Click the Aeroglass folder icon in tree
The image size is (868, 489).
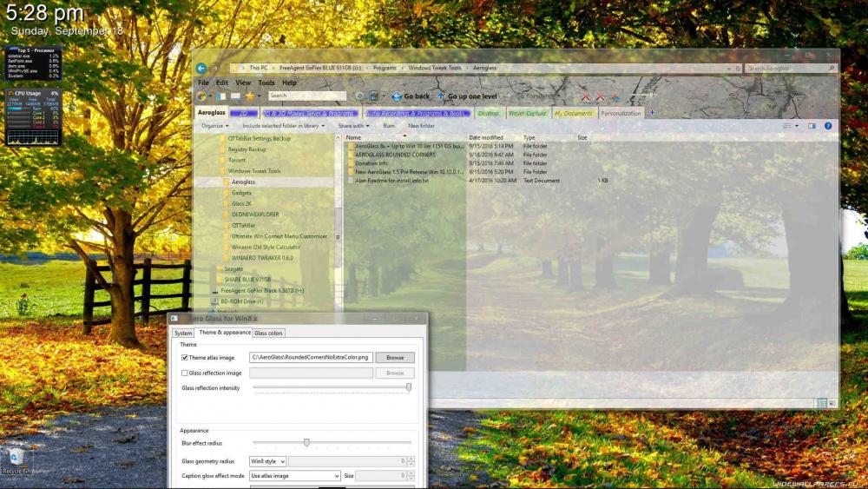(226, 182)
